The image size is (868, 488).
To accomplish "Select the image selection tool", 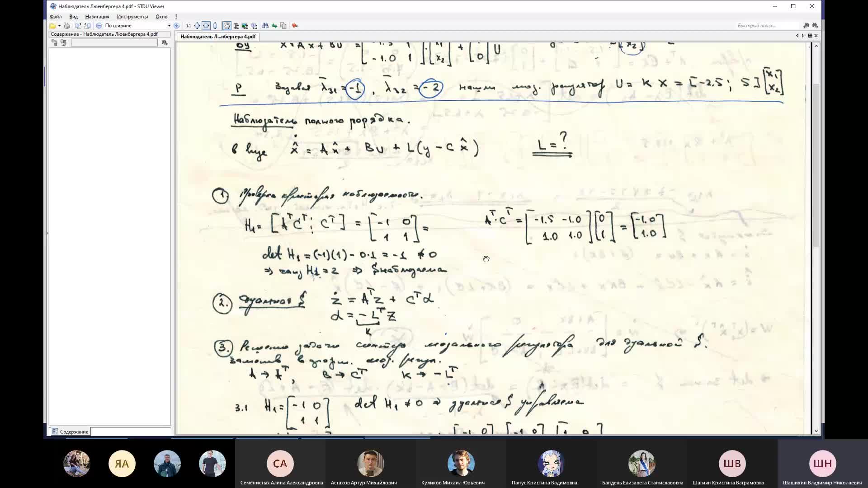I will (245, 26).
